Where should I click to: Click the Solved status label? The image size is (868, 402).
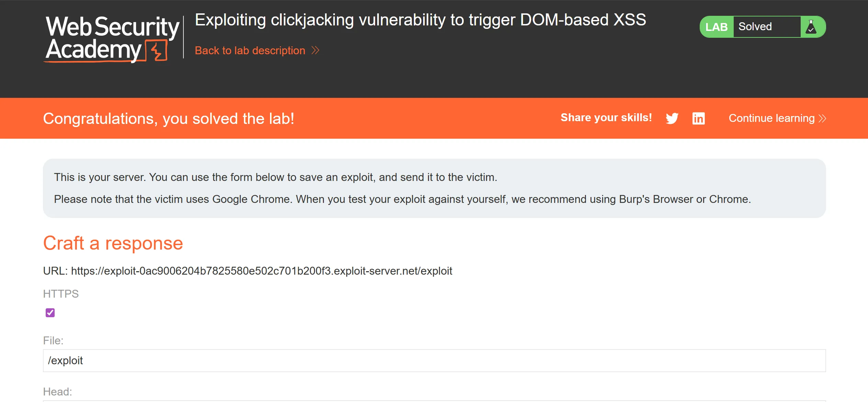755,27
